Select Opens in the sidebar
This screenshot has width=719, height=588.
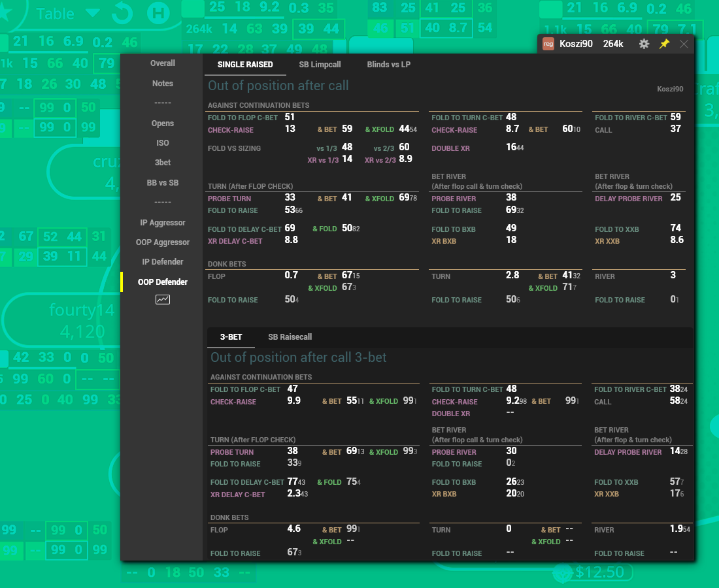(163, 123)
